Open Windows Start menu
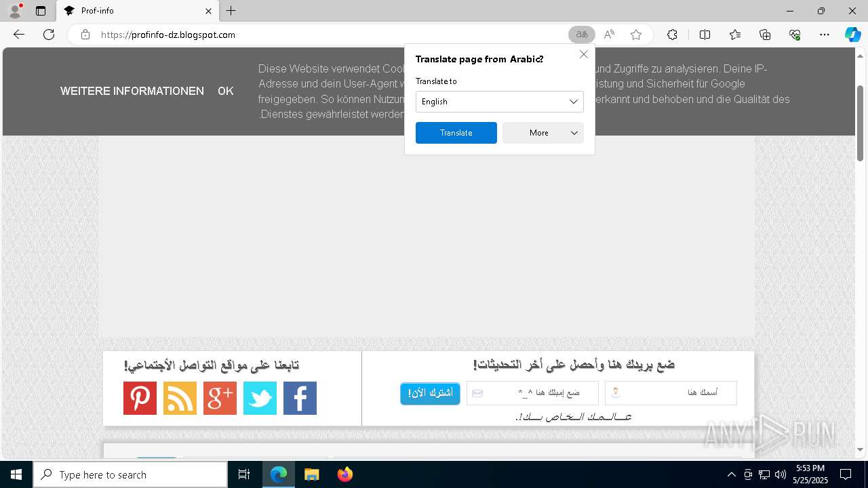Viewport: 868px width, 488px height. (16, 474)
